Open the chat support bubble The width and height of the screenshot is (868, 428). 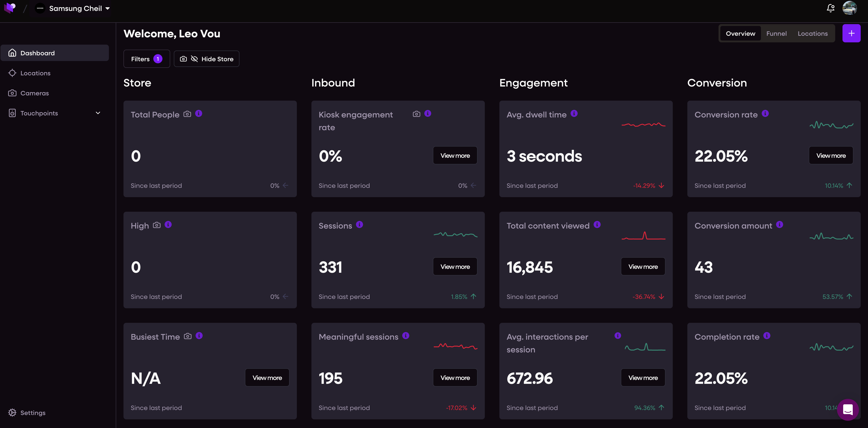848,410
